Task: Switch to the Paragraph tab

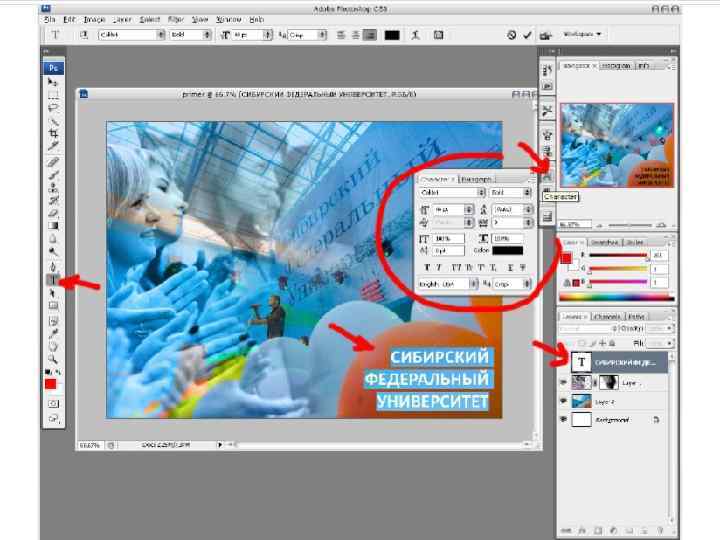Action: (x=476, y=179)
